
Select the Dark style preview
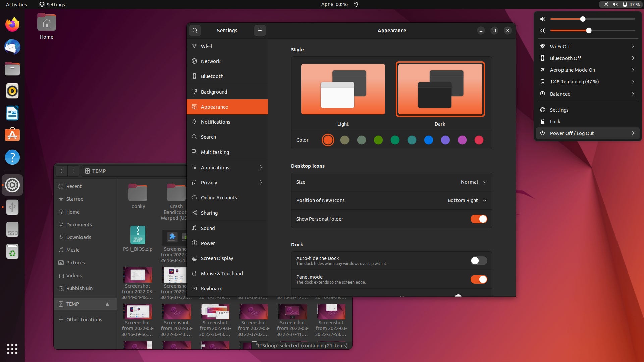tap(440, 89)
